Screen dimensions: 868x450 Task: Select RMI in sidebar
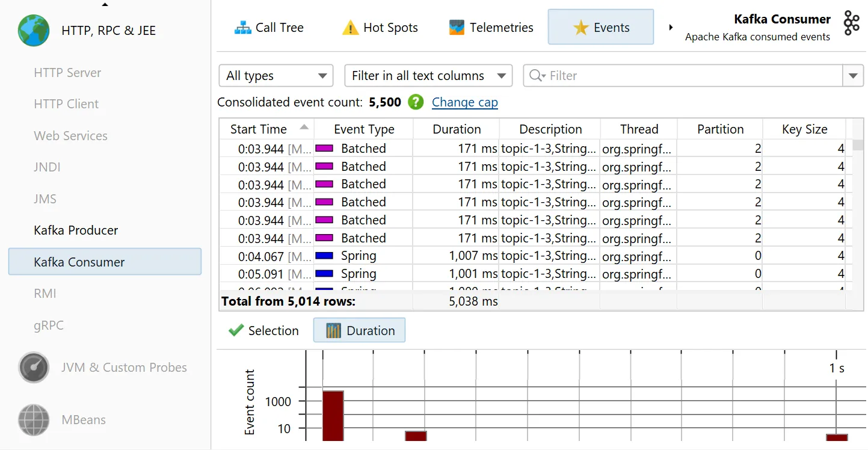tap(45, 294)
